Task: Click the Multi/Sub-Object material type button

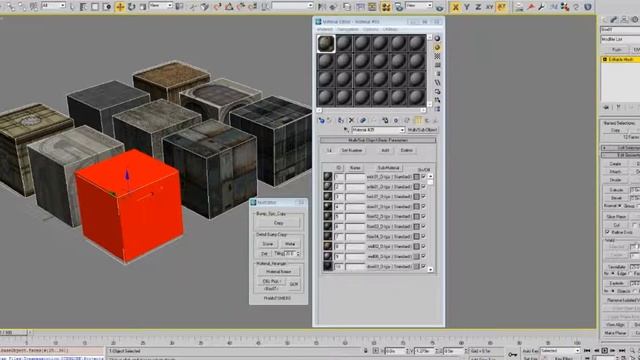Action: [422, 130]
